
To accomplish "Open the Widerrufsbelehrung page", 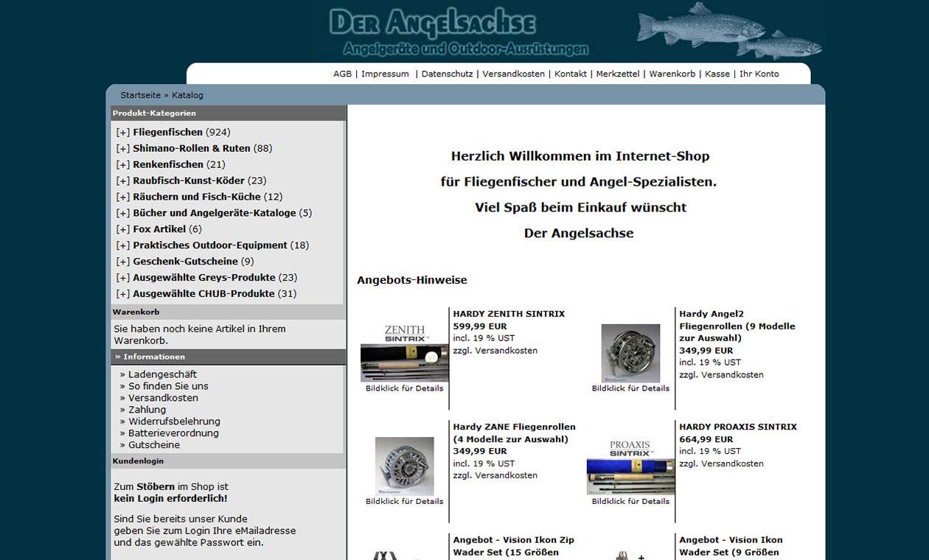I will [173, 422].
